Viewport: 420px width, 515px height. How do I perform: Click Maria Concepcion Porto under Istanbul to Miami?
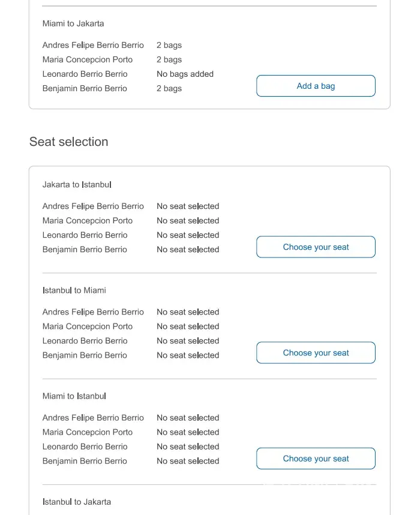[x=88, y=327]
